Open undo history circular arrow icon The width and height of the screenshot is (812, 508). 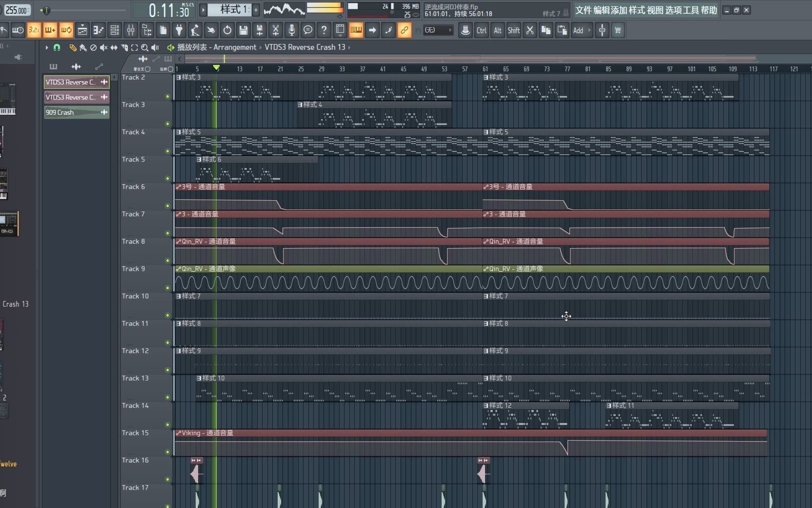[227, 30]
